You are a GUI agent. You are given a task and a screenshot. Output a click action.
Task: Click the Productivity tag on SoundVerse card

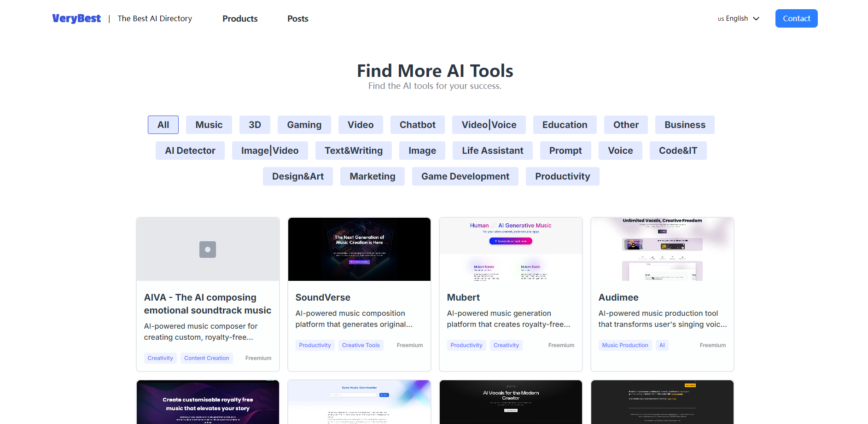pos(315,345)
